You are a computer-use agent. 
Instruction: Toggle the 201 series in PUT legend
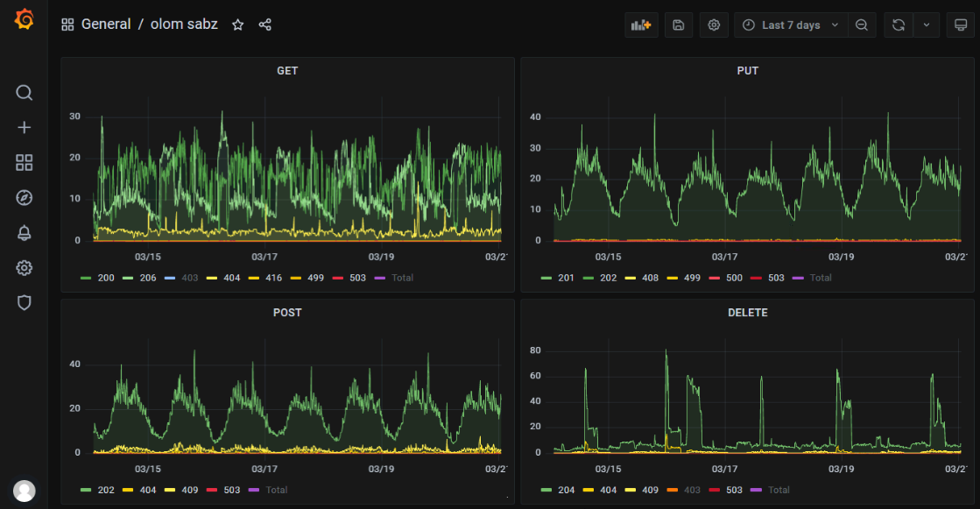[x=565, y=278]
